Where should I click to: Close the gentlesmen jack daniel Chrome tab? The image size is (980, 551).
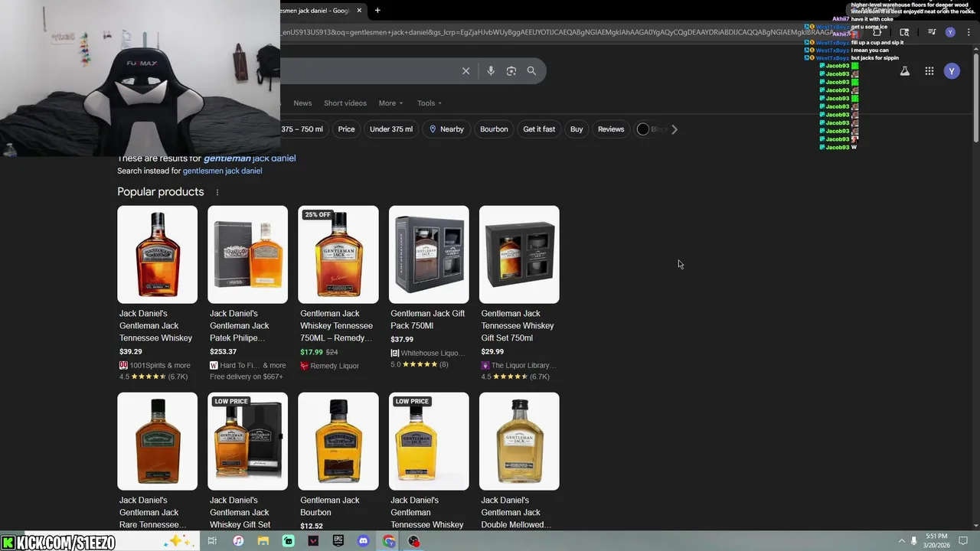359,10
